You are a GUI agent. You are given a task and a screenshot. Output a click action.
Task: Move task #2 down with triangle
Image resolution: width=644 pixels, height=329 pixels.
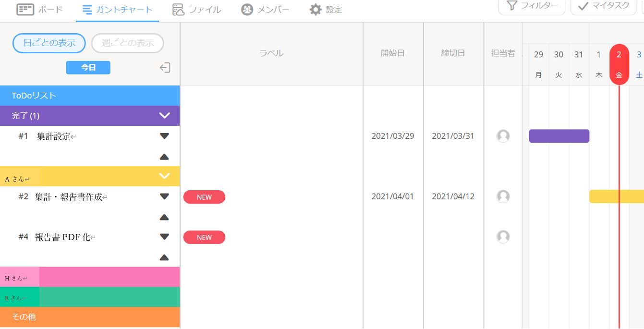coord(164,196)
